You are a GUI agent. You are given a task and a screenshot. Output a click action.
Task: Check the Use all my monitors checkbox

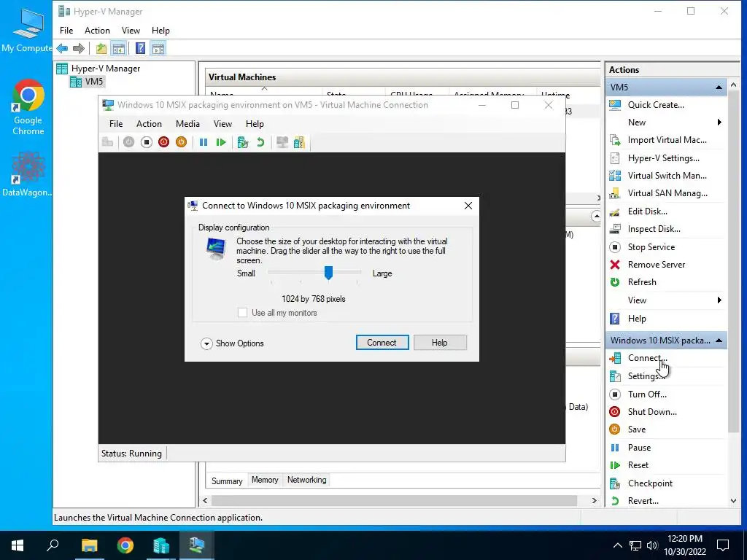click(242, 313)
